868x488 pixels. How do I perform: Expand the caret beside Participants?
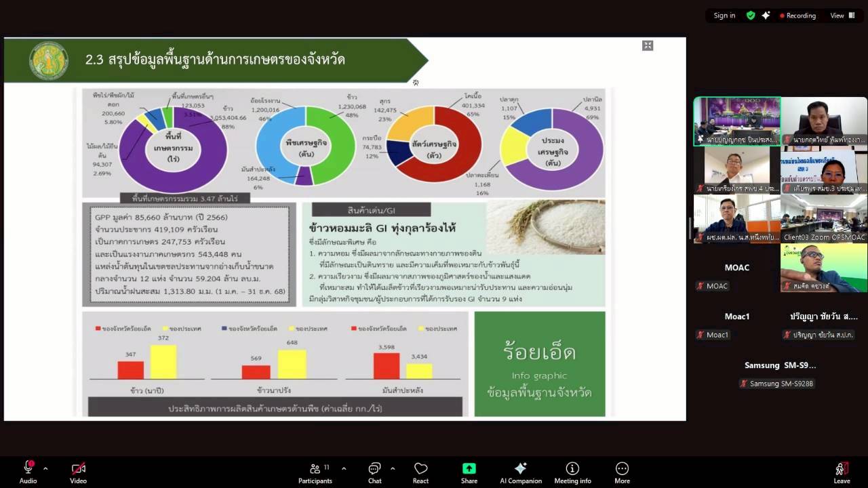point(344,468)
